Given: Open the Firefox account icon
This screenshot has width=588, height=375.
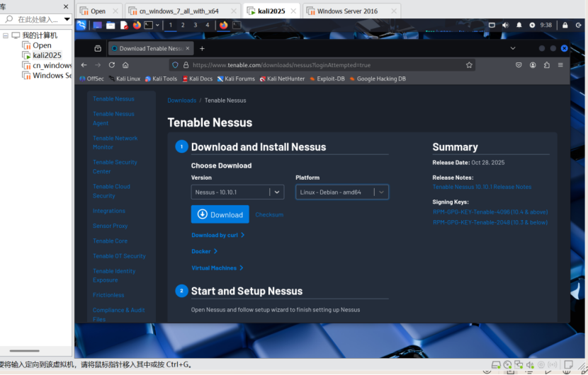Looking at the screenshot, I should tap(533, 65).
